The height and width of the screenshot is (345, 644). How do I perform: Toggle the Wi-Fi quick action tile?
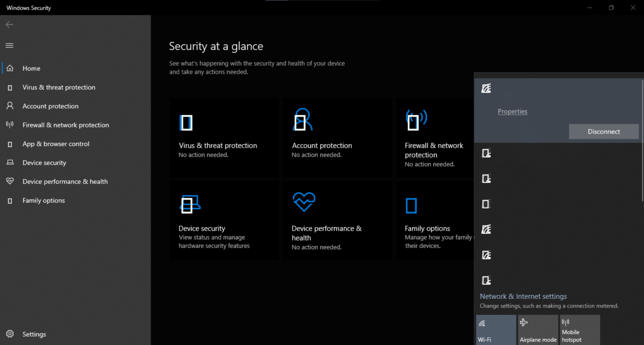pyautogui.click(x=496, y=330)
